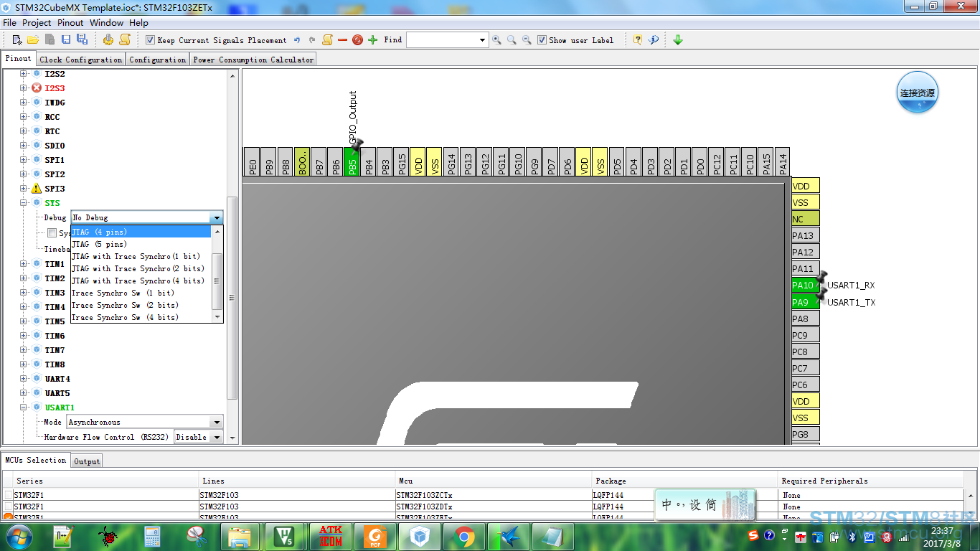This screenshot has height=551, width=980.
Task: Click the PA9 pin on the chip
Action: (805, 302)
